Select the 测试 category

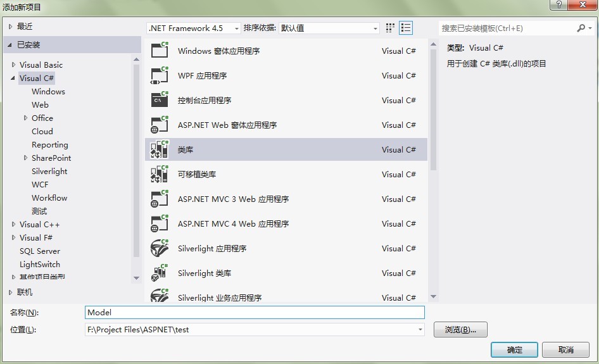pyautogui.click(x=39, y=211)
